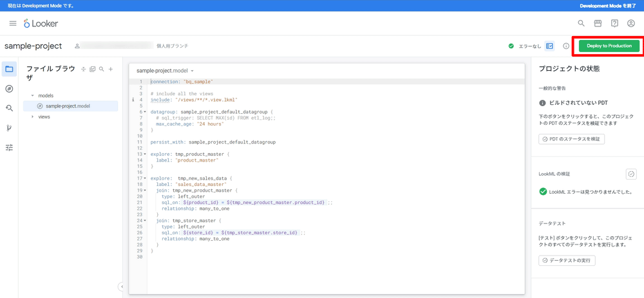Click Deploy to Production button
This screenshot has height=298, width=644.
pos(609,46)
